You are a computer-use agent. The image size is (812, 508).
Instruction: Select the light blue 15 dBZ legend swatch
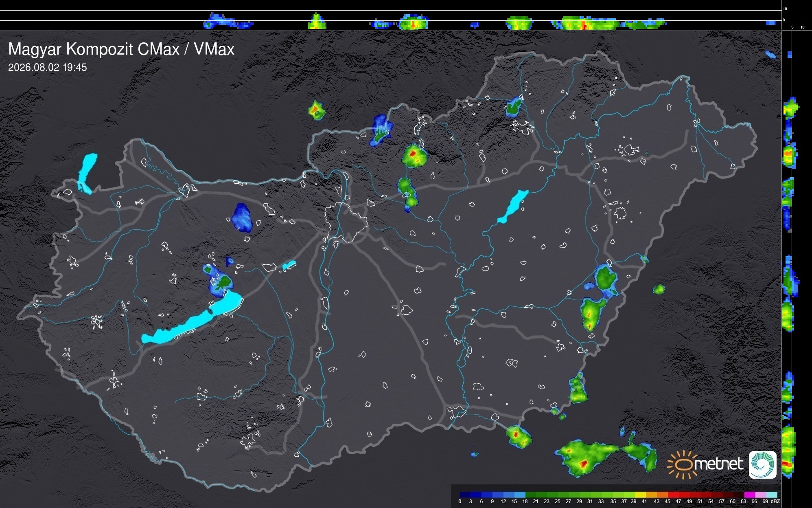click(x=520, y=495)
